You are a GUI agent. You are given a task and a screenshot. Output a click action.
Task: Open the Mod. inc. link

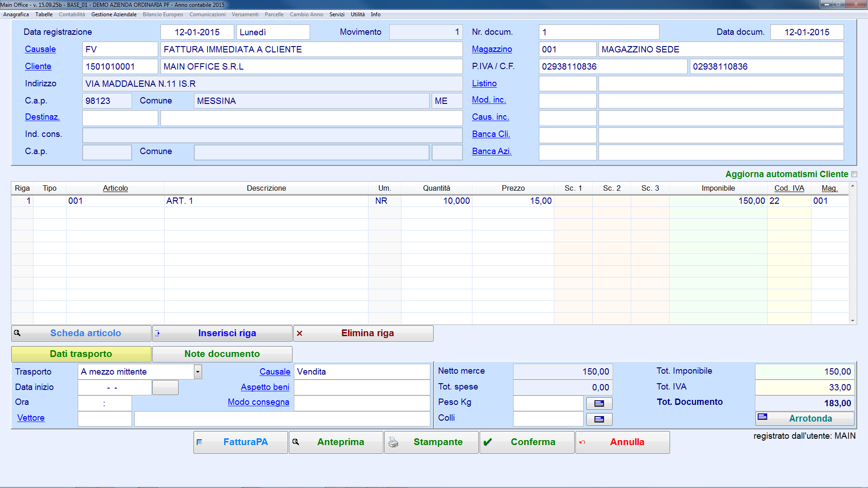click(x=489, y=100)
